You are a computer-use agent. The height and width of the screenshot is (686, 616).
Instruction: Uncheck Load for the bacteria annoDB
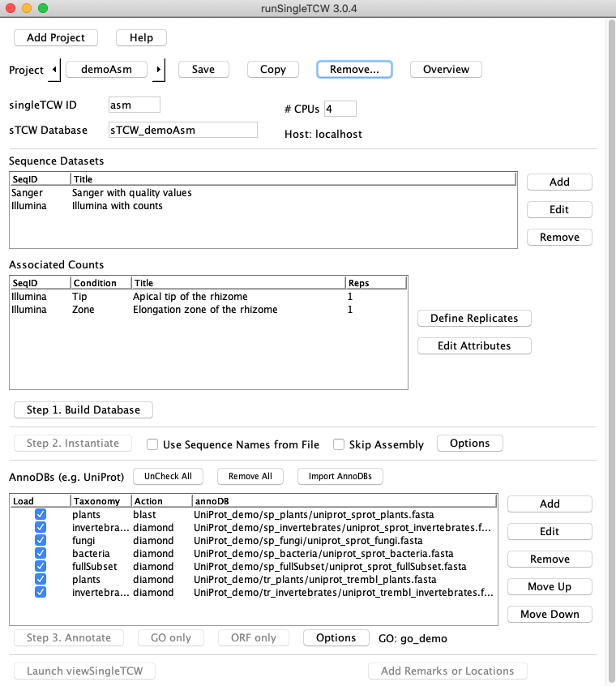click(x=41, y=553)
